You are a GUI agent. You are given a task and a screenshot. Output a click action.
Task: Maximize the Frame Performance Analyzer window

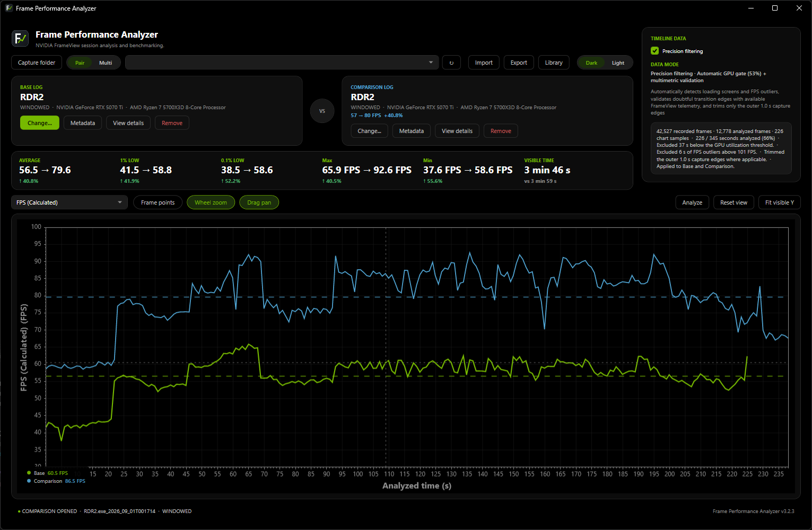tap(775, 8)
